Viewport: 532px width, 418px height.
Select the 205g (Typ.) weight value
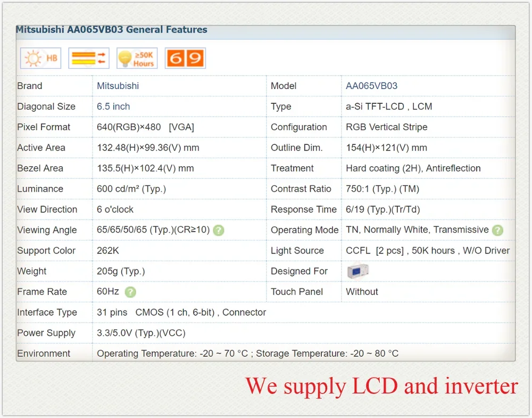(121, 272)
